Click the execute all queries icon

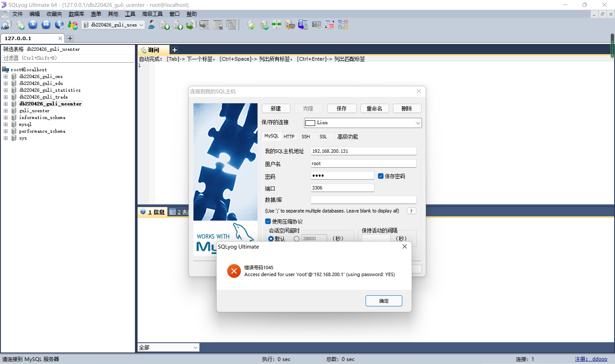[x=46, y=25]
